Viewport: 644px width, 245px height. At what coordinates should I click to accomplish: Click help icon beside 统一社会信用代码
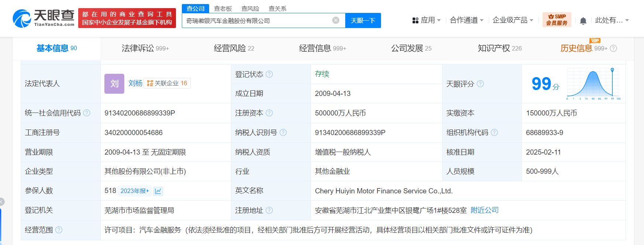pyautogui.click(x=87, y=113)
